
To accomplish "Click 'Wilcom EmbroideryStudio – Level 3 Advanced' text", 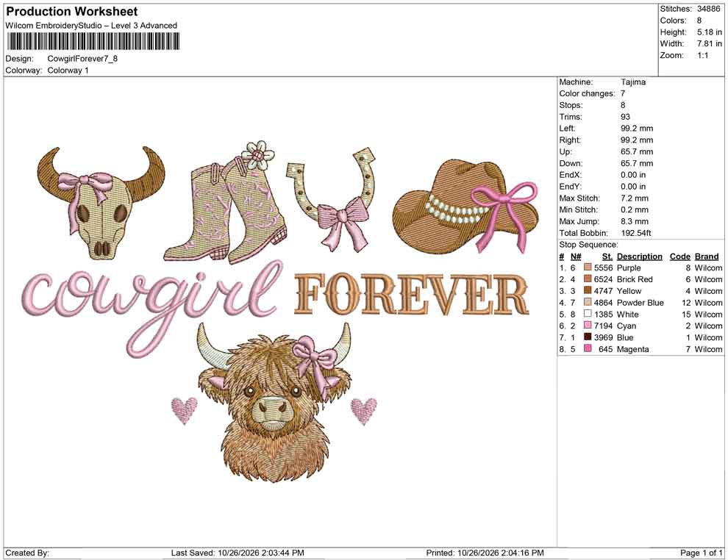I will 91,26.
